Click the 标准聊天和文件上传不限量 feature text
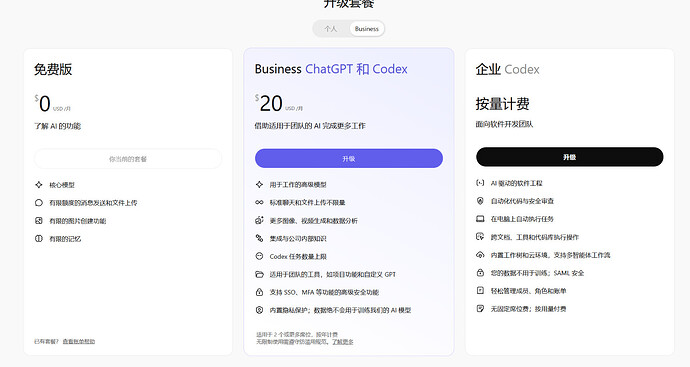 click(308, 203)
